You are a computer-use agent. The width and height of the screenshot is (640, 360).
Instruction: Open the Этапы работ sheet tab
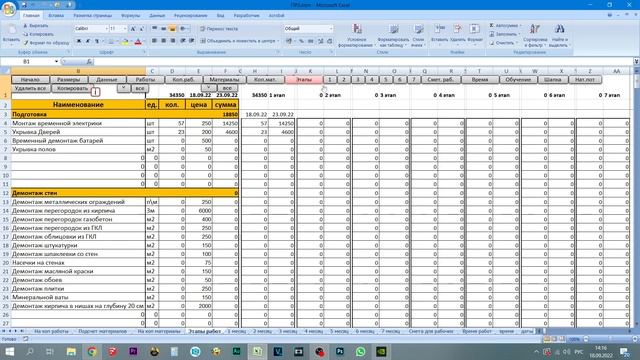[x=204, y=331]
